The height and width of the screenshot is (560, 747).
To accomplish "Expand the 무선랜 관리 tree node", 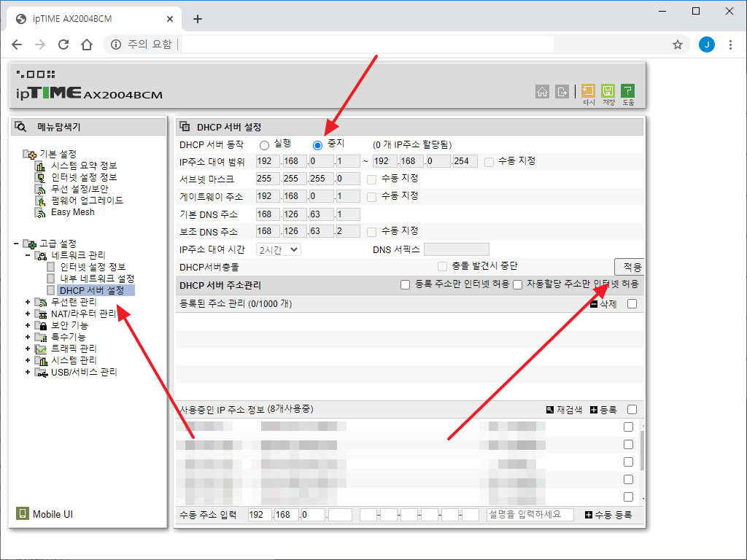I will [28, 302].
